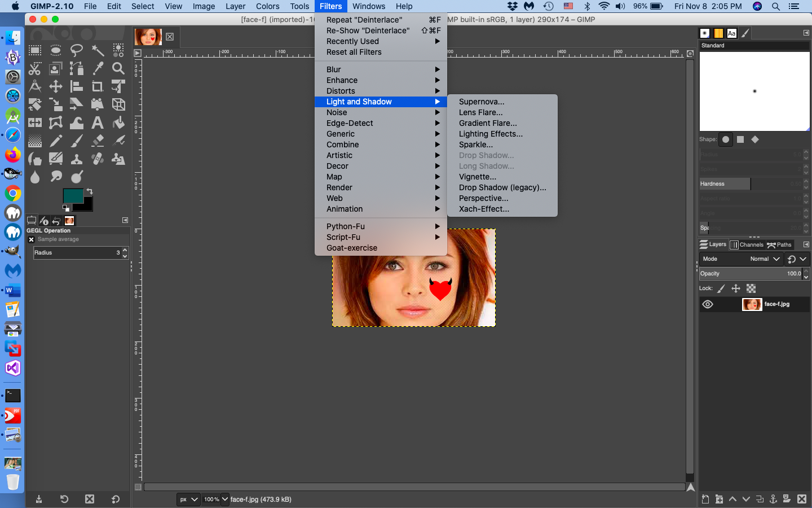Toggle the Sample average checkbox

coord(32,239)
